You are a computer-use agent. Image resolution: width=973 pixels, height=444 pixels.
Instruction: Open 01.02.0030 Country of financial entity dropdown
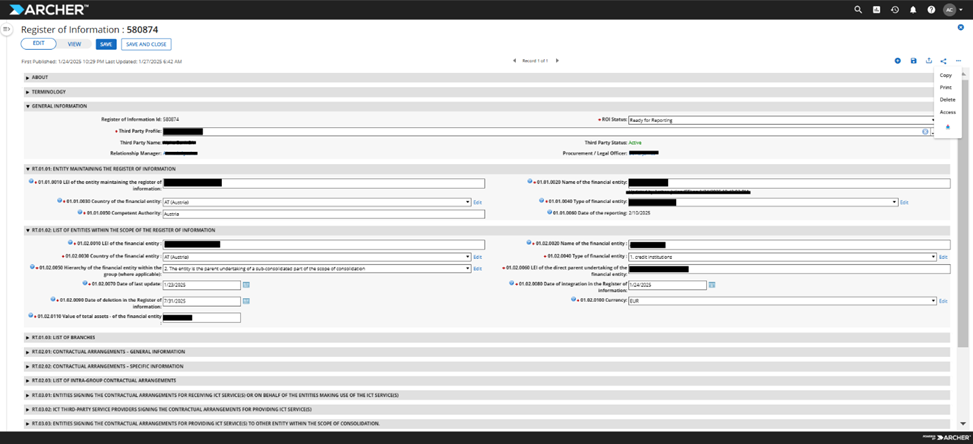(x=316, y=257)
